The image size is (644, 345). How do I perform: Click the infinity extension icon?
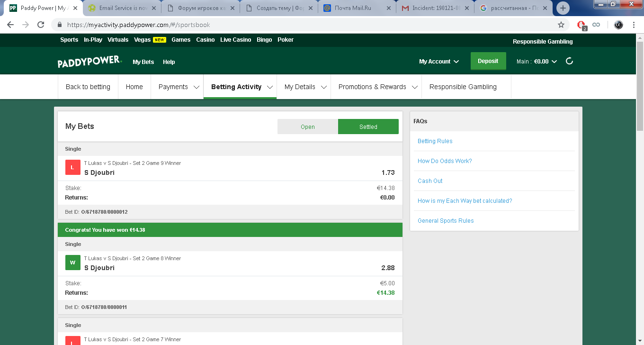[596, 25]
